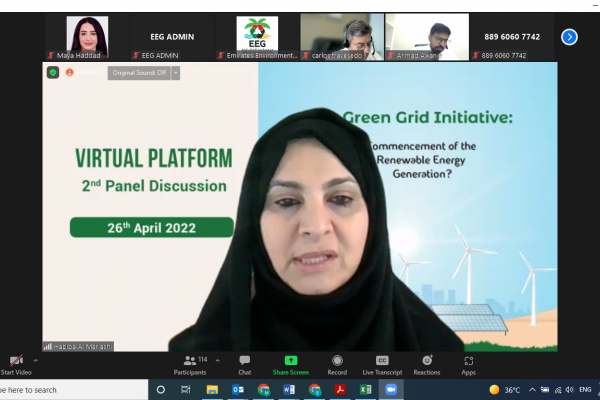The height and width of the screenshot is (400, 600).
Task: Enable Live Transcript captions
Action: (382, 364)
